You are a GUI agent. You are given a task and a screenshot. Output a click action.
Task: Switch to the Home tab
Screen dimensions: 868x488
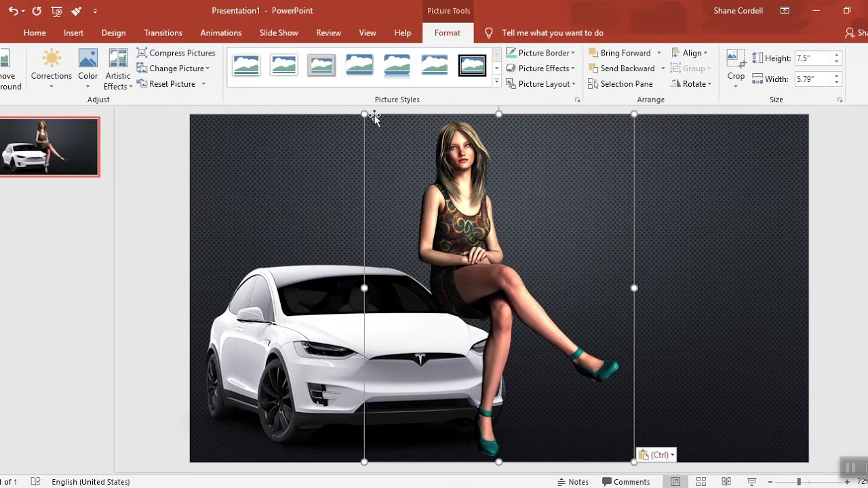(35, 33)
